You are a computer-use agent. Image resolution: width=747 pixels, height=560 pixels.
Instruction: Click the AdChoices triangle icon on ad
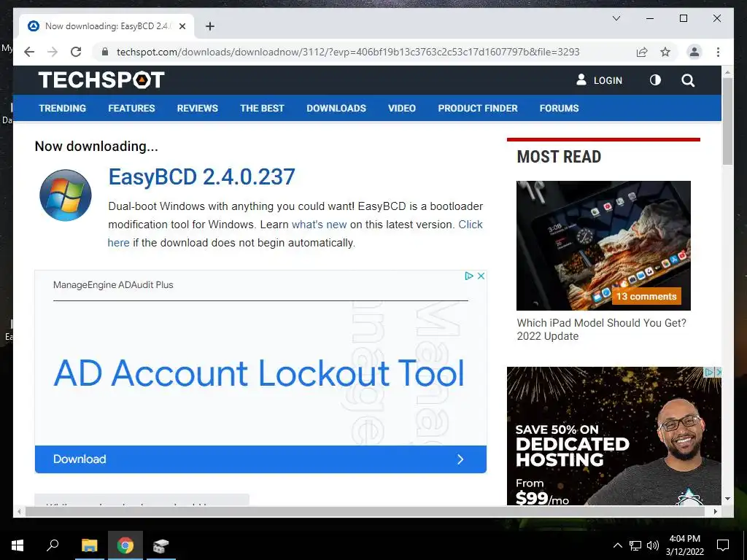coord(469,276)
